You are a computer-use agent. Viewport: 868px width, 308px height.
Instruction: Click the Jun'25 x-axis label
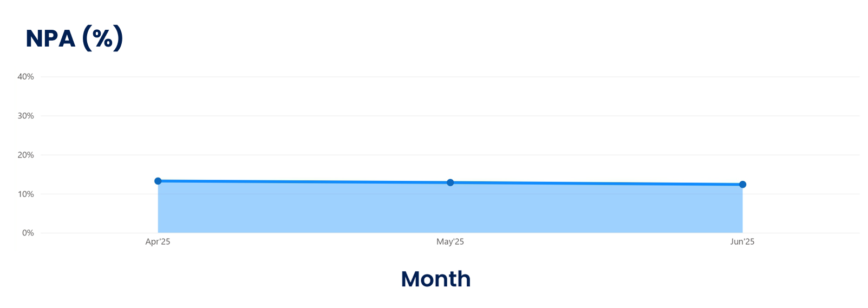(x=742, y=242)
